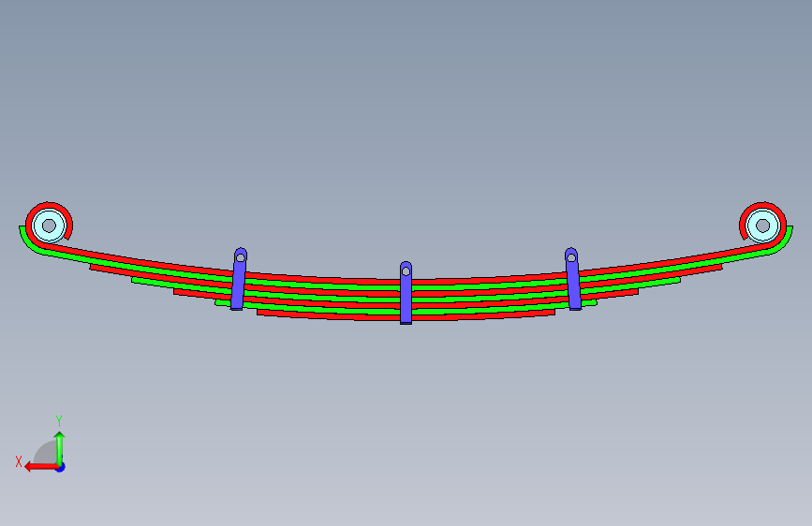
Task: Click the green Y axis arrow of the triad
Action: [60, 448]
